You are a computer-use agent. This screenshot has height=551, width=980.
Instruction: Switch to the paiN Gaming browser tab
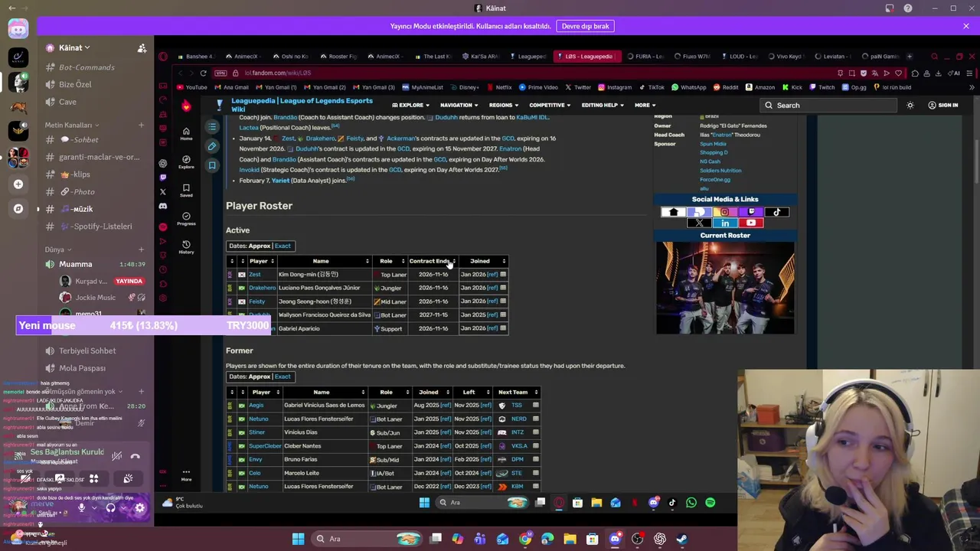(x=880, y=57)
